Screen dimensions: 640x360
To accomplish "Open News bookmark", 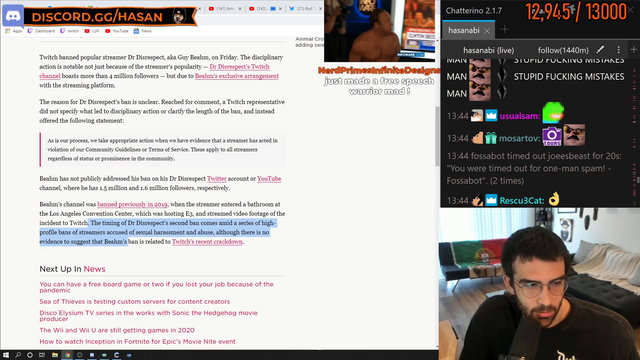I will (142, 31).
